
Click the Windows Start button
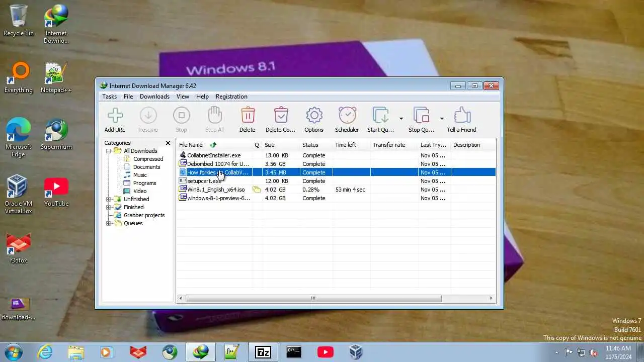coord(13,352)
